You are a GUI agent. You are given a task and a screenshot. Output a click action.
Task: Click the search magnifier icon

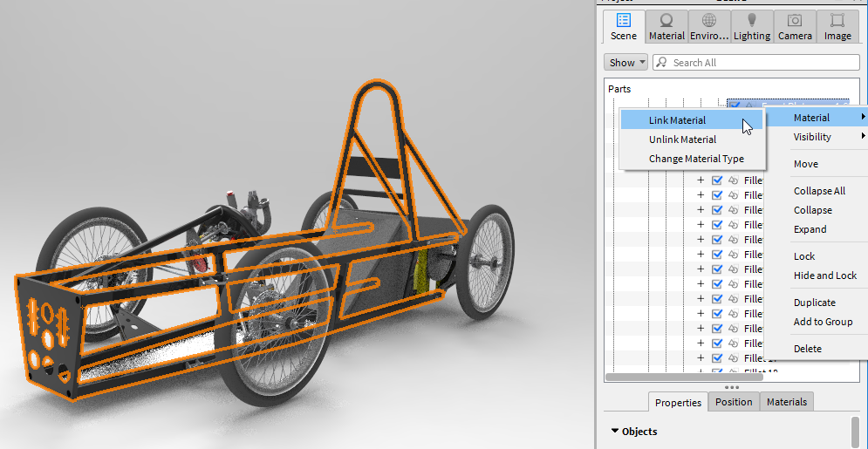click(661, 63)
